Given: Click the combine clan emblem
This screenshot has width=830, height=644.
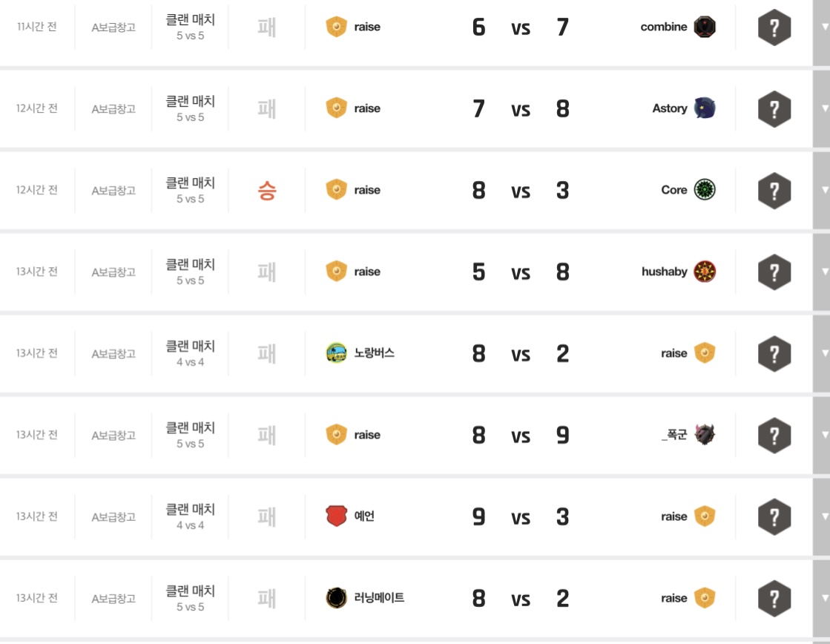Looking at the screenshot, I should [x=704, y=27].
